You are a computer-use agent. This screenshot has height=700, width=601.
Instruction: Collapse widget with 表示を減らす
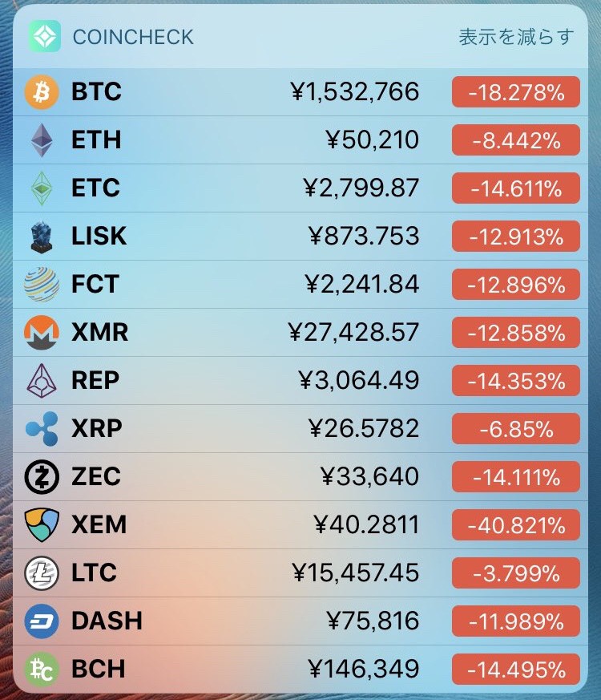coord(516,37)
